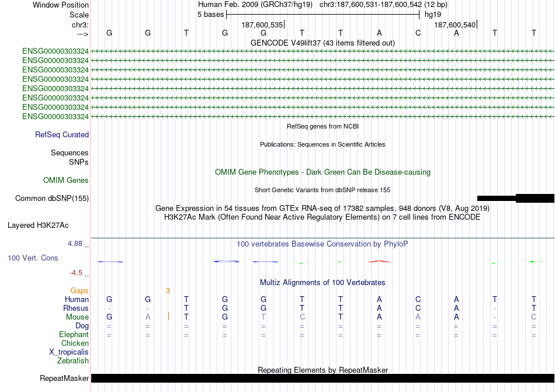The width and height of the screenshot is (555, 392).
Task: Click the red negative PhyloP conservation bar
Action: coord(379,262)
